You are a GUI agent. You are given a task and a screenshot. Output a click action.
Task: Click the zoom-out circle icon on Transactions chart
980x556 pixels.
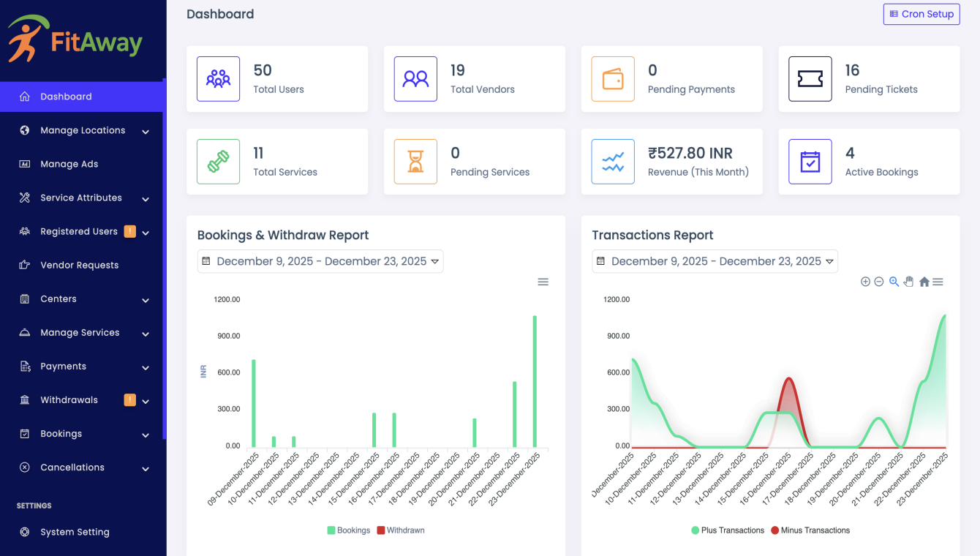(879, 282)
